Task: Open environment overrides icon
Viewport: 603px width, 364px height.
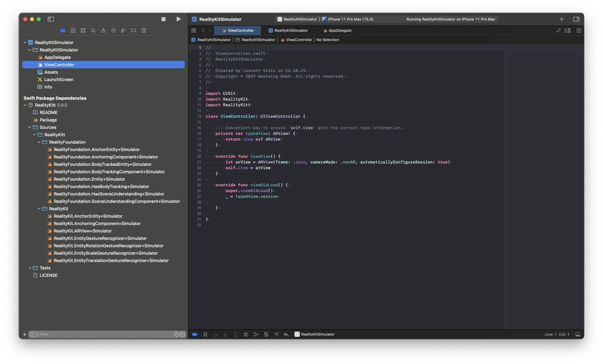Action: 266,334
